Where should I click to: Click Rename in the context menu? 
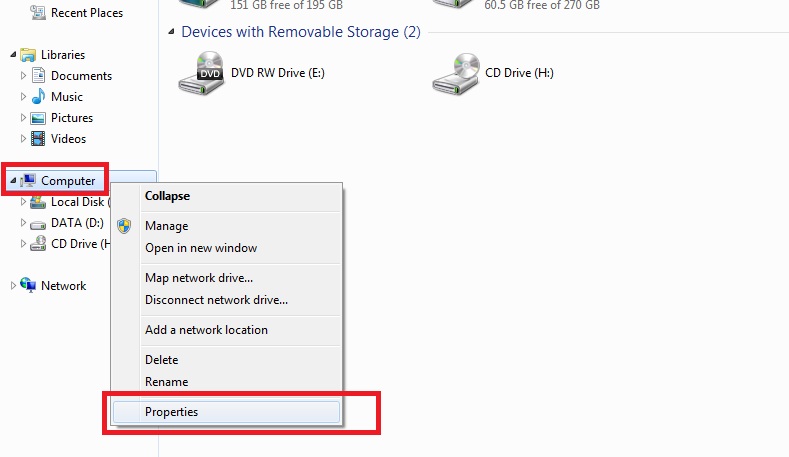click(x=166, y=382)
